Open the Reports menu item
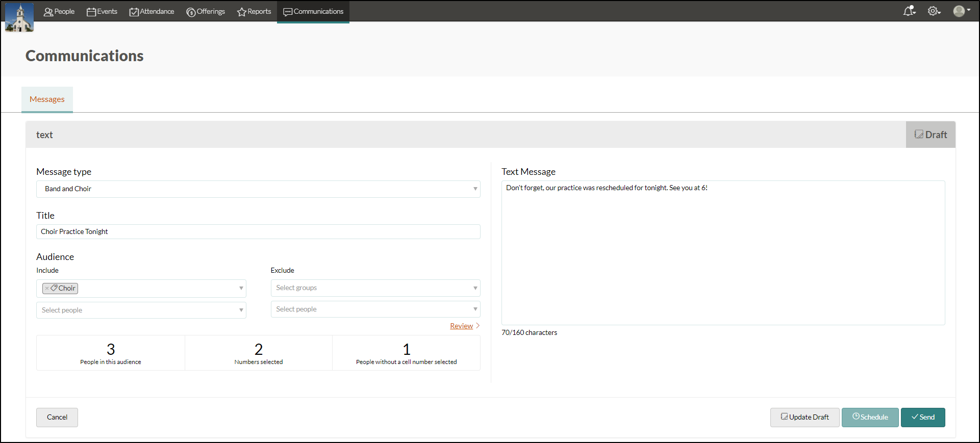 click(x=254, y=12)
